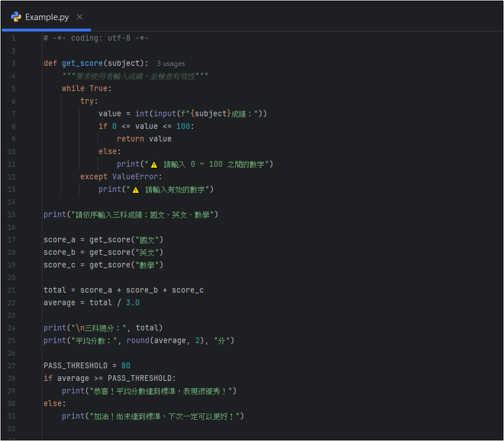The width and height of the screenshot is (504, 441).
Task: Select the Example.py editor tab
Action: tap(47, 17)
